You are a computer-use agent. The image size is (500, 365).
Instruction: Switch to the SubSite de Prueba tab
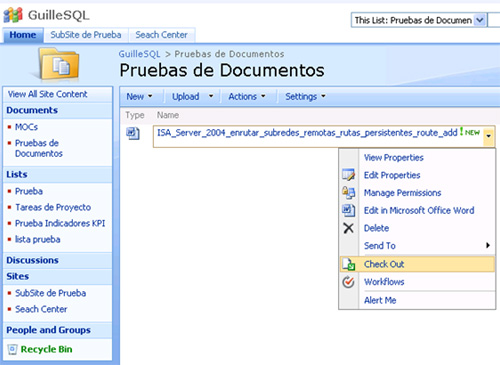[x=86, y=35]
